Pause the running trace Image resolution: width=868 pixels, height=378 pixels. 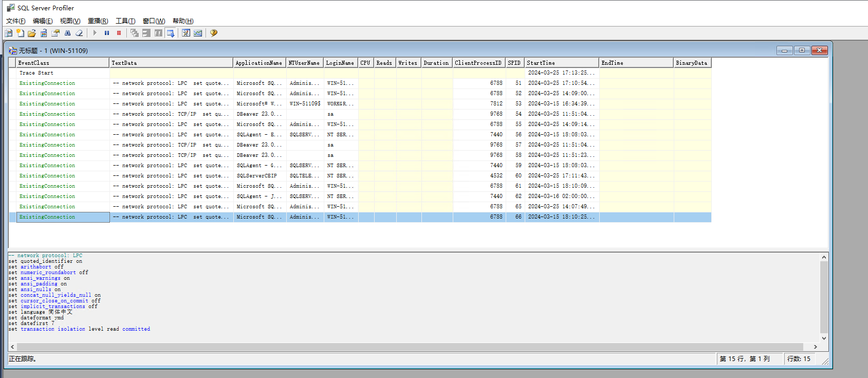click(107, 33)
